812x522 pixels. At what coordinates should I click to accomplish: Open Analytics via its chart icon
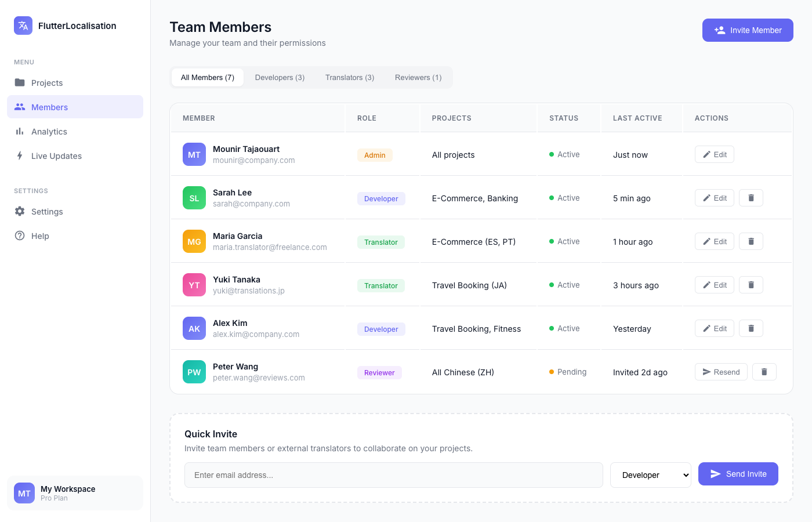pos(20,131)
